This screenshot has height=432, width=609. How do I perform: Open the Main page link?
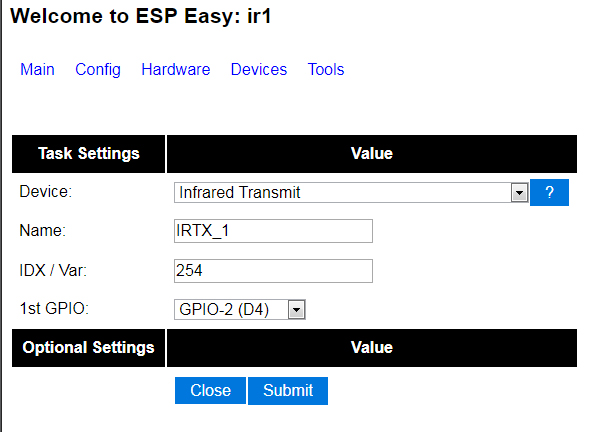pyautogui.click(x=37, y=70)
